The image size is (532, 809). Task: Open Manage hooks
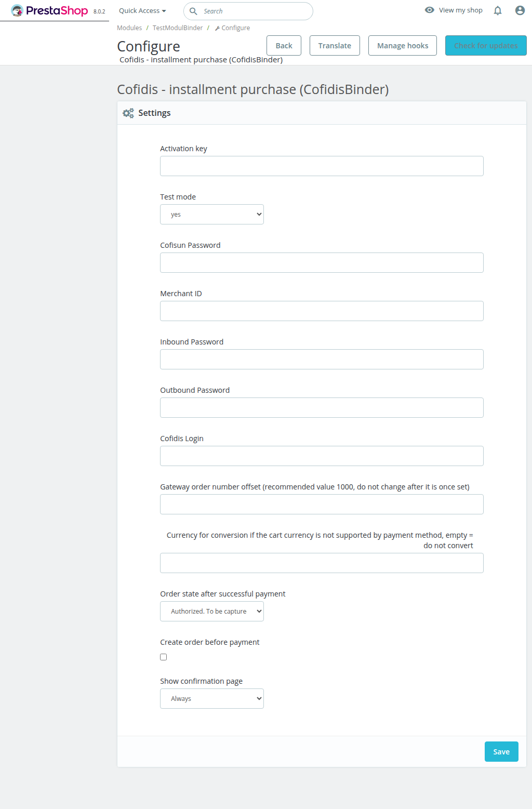click(x=402, y=45)
